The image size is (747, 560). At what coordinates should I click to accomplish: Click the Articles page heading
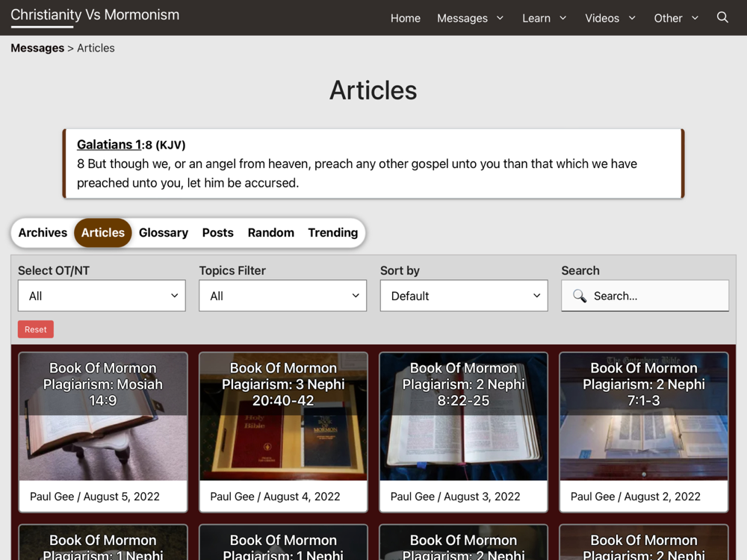(x=373, y=90)
